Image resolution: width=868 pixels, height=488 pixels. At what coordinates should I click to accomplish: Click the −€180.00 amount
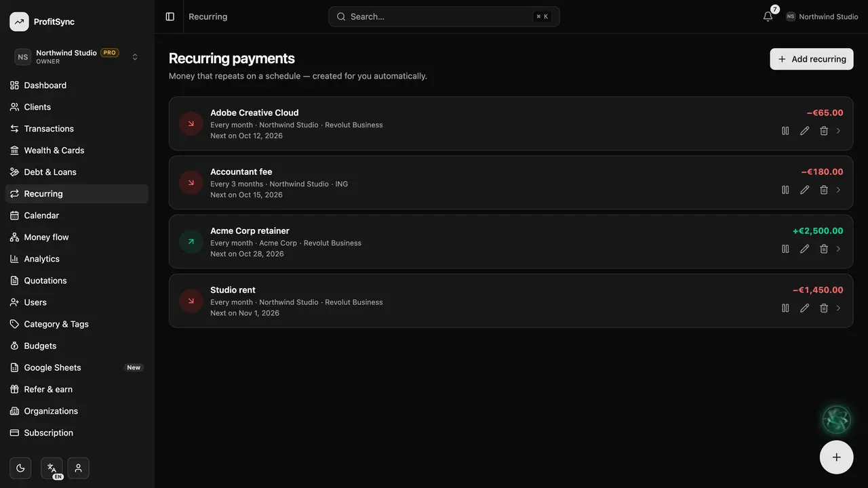point(822,171)
